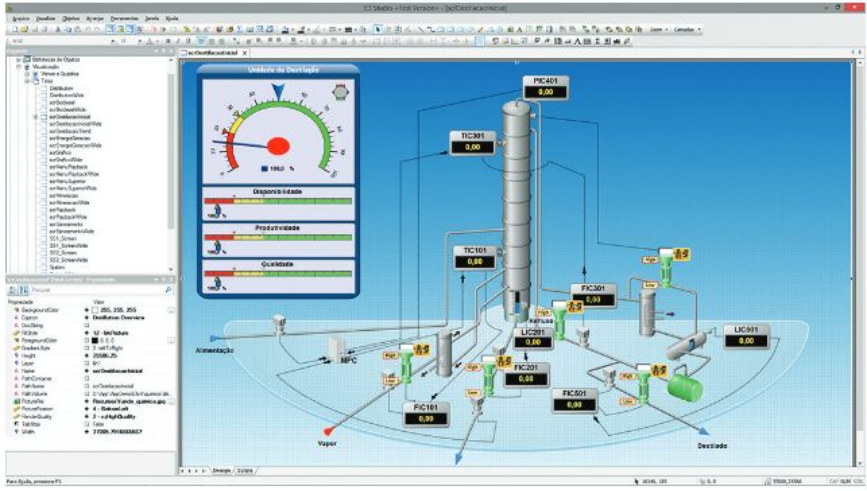Open the ellipsis button for BackgroundColor property
The height and width of the screenshot is (491, 867).
coord(170,311)
